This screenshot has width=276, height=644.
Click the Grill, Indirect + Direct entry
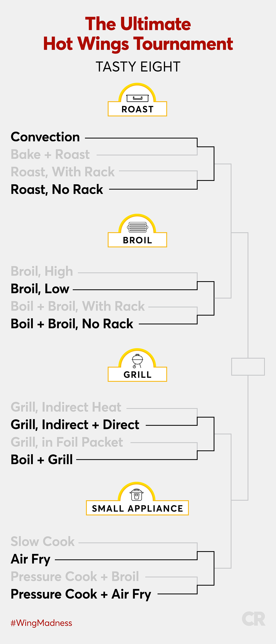click(75, 425)
